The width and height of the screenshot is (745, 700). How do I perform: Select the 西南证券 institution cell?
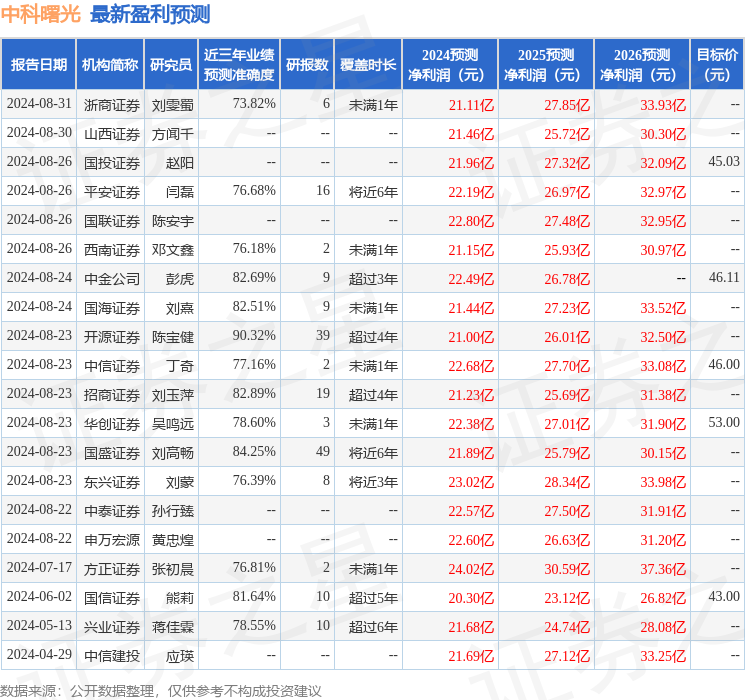112,250
